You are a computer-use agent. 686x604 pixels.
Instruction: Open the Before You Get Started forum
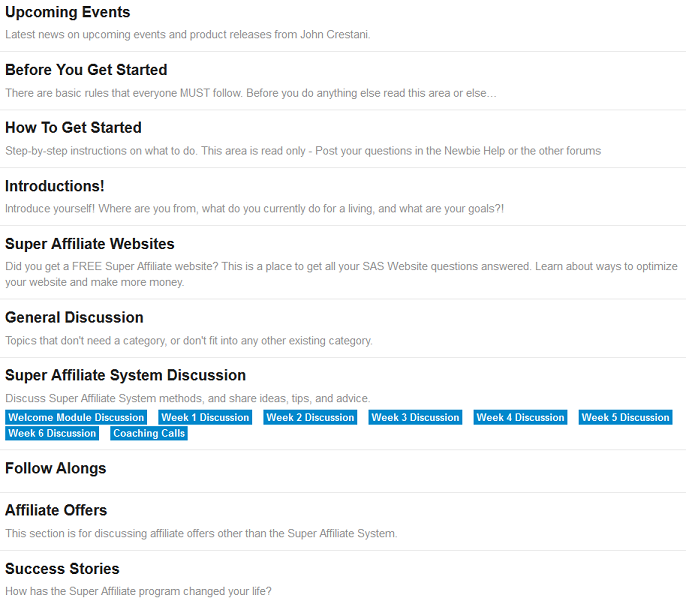(x=86, y=70)
